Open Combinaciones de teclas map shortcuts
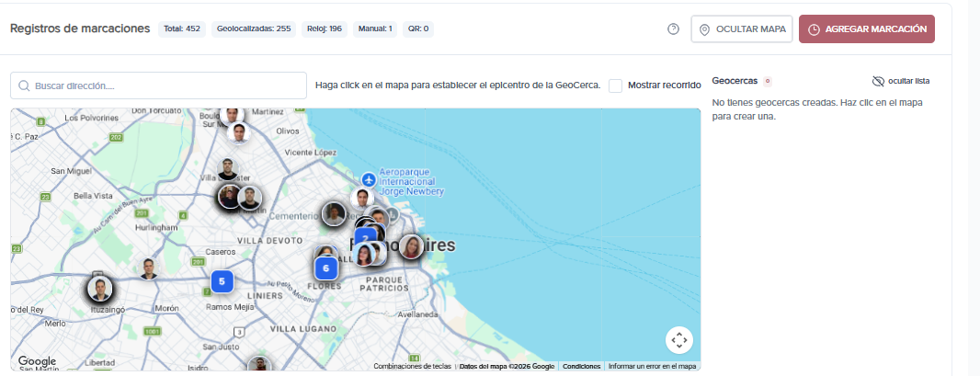 click(x=412, y=367)
